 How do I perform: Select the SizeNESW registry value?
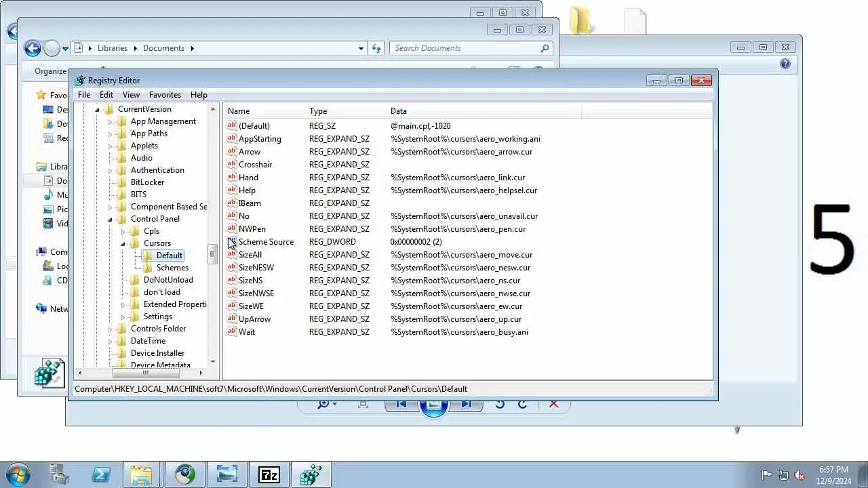coord(256,268)
